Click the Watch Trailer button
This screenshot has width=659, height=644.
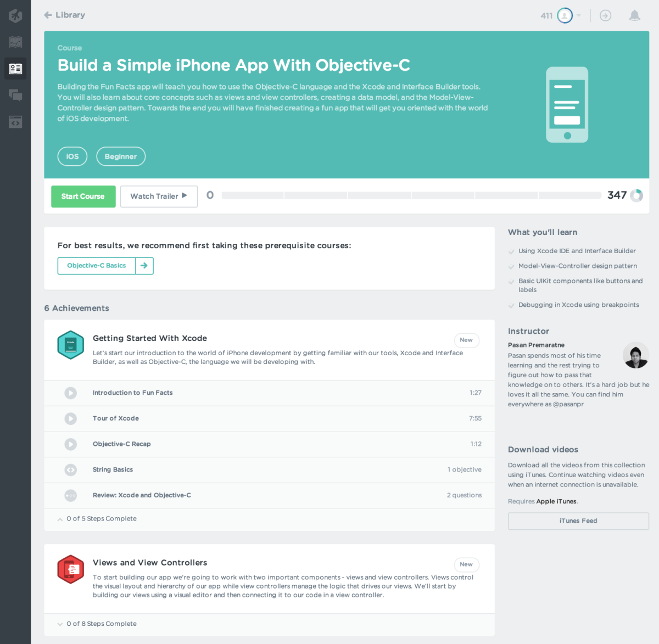(159, 196)
